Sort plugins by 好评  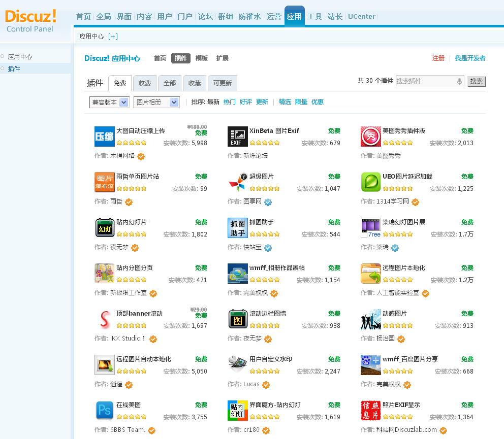[x=246, y=102]
